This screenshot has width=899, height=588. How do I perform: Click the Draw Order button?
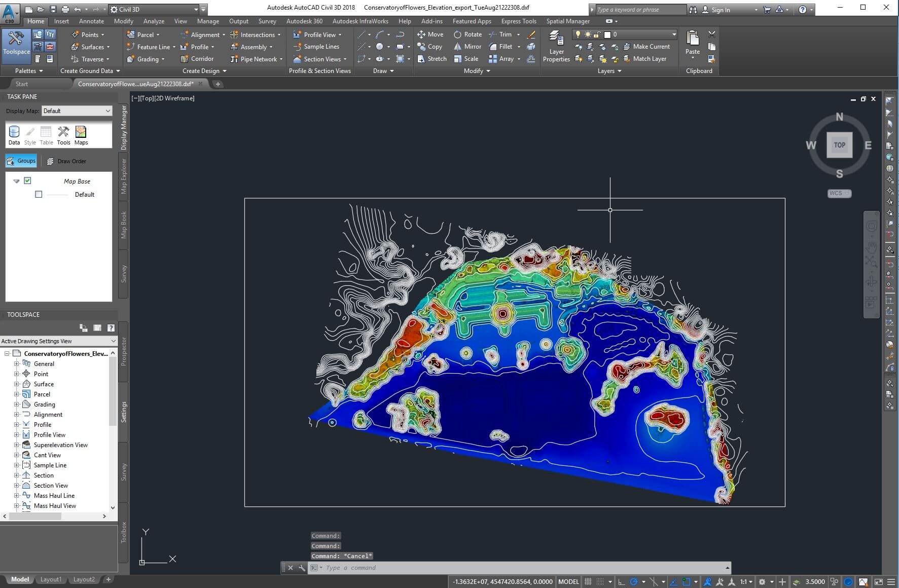[x=66, y=161]
